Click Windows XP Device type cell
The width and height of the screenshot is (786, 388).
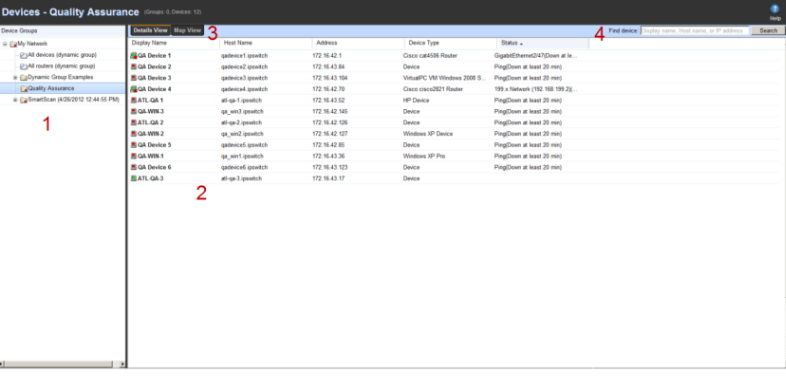tap(428, 134)
